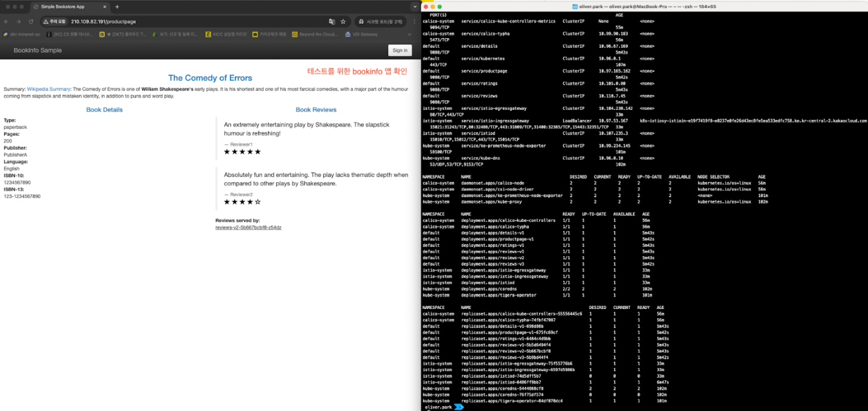Click daemonset.apps/calico-node row in terminal

595,183
